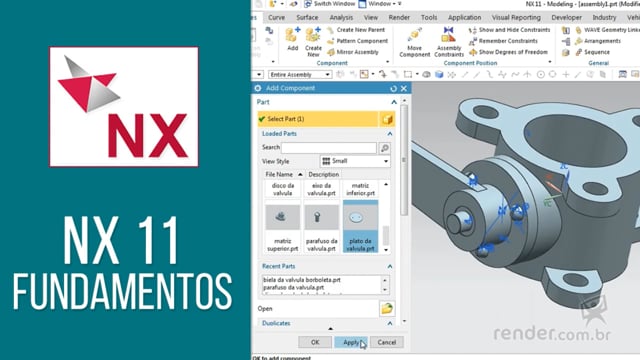Open the Sequence command

pos(592,52)
